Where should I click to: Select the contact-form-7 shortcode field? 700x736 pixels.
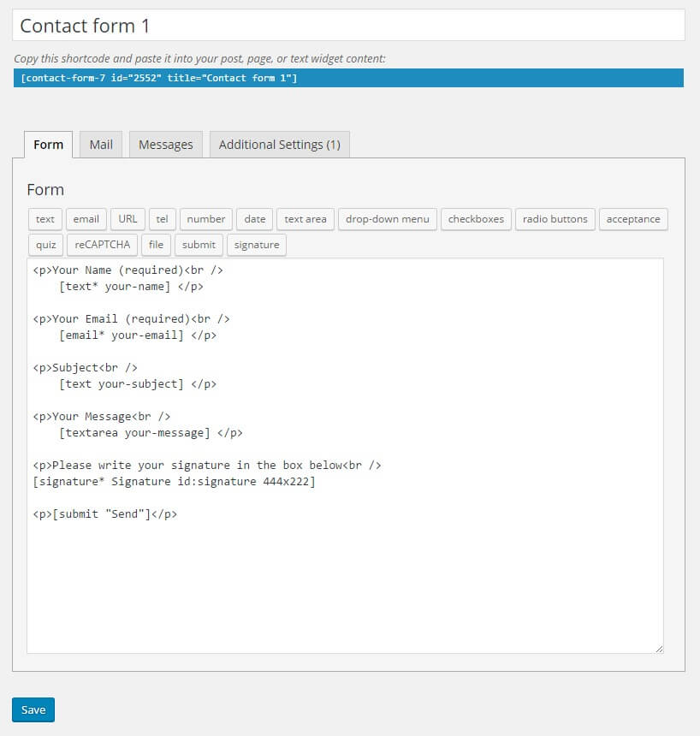click(348, 78)
